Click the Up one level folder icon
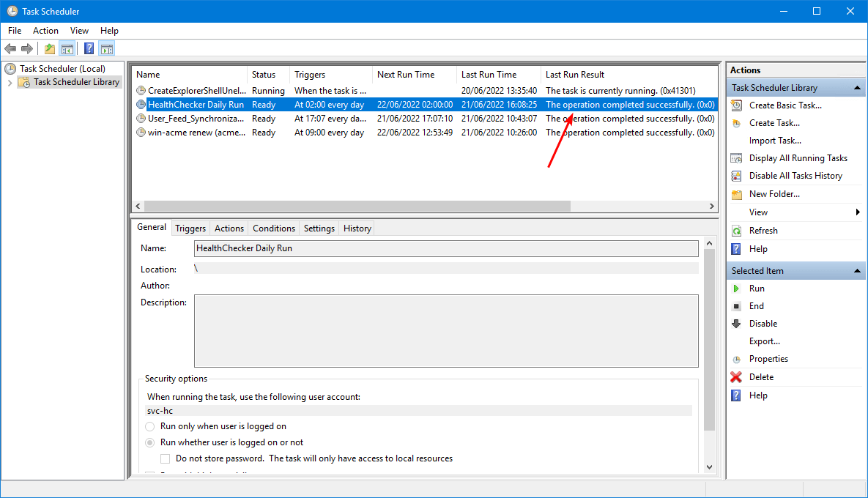 50,48
